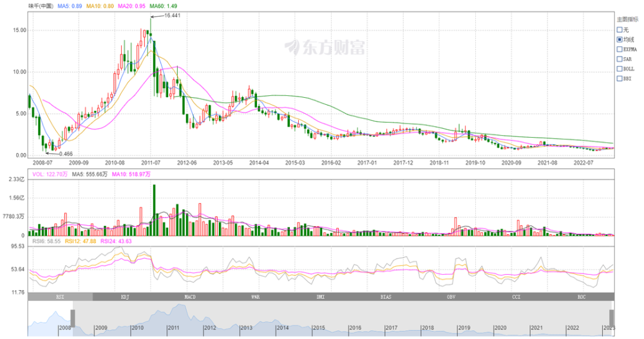Click the volume MA5: 555.66万 label
Viewport: 644px width, 339px height.
click(x=90, y=174)
